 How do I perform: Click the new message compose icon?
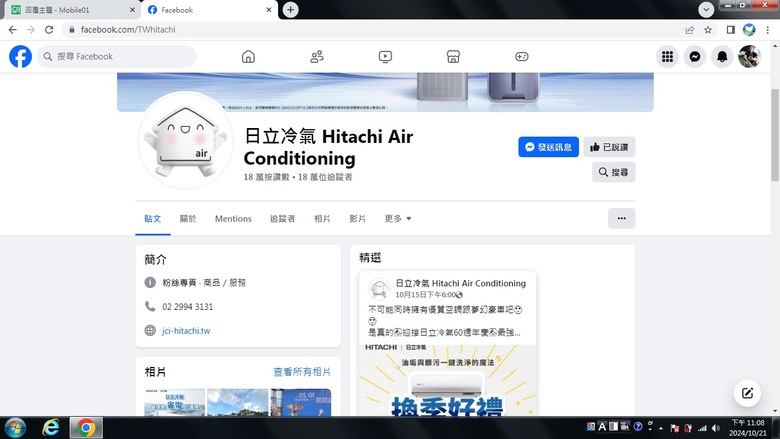pos(747,393)
